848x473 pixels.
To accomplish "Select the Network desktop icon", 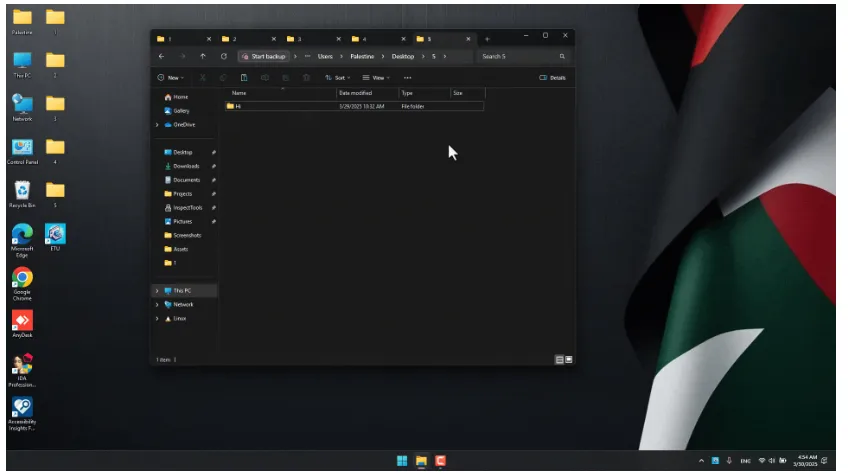I will click(x=22, y=108).
